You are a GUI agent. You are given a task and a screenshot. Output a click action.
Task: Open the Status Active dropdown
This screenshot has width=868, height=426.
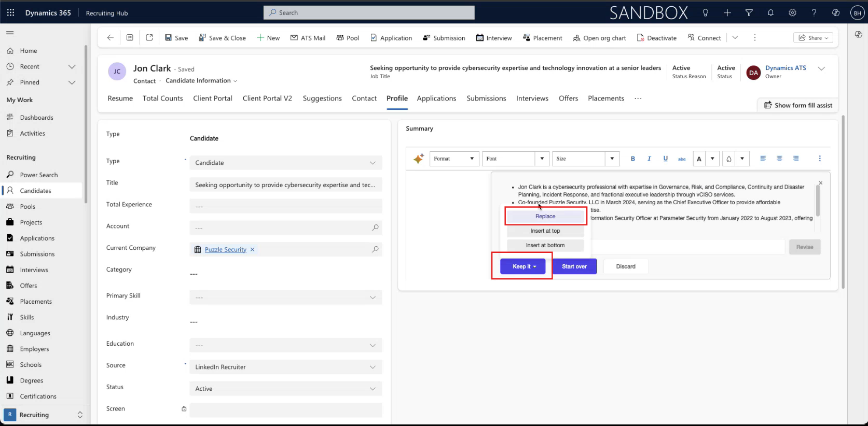(286, 389)
